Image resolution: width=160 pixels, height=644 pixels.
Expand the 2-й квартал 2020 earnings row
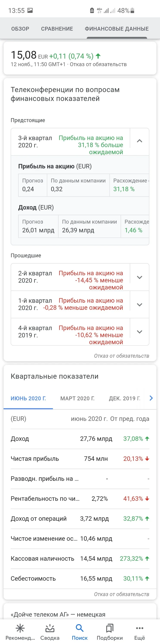click(x=140, y=277)
